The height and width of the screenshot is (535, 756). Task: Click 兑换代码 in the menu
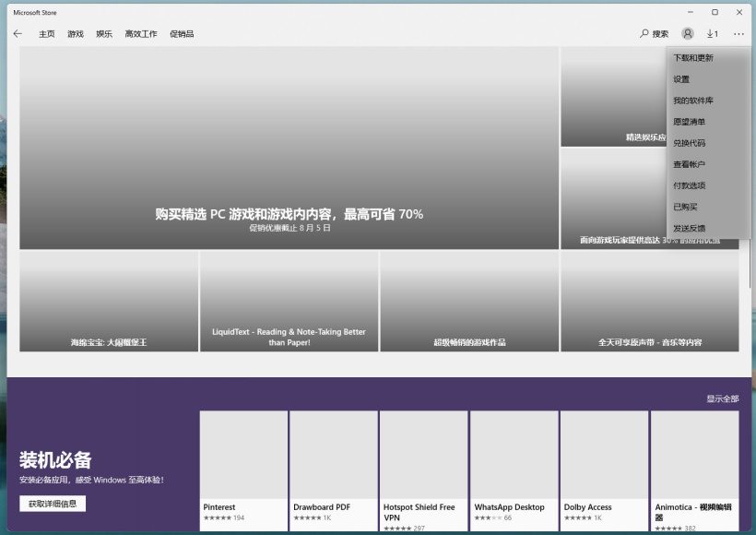coord(689,143)
